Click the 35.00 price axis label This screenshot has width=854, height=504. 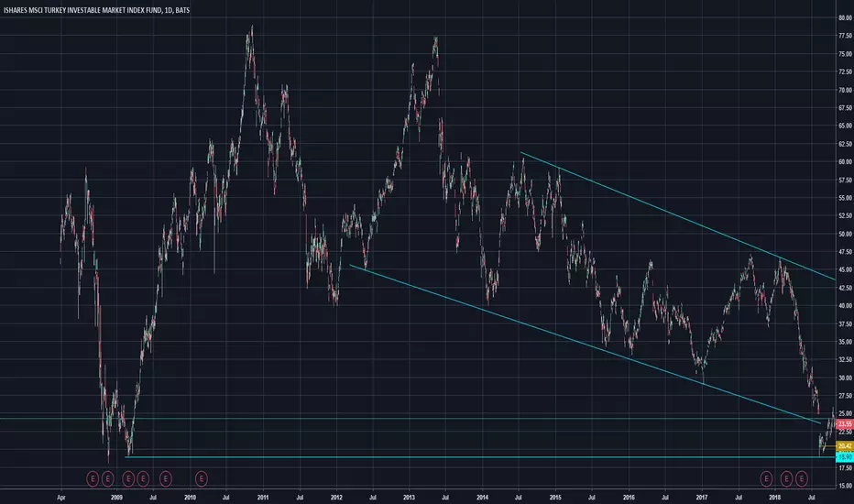click(x=845, y=342)
